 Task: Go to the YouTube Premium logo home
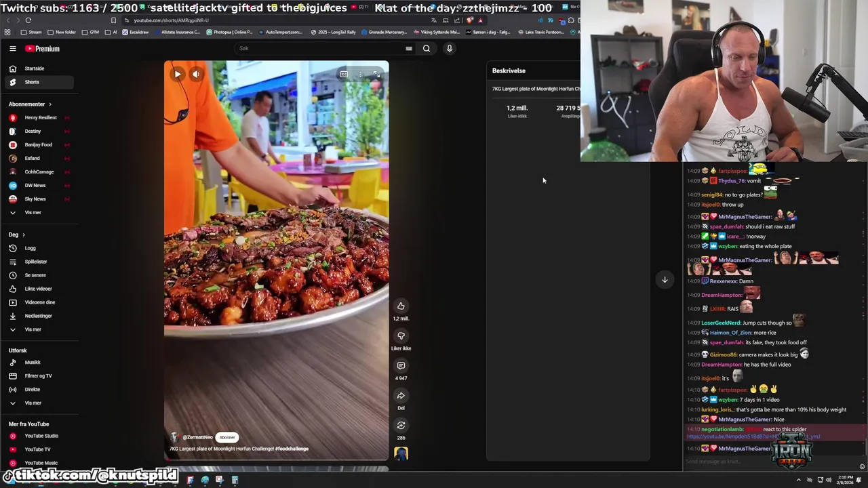(43, 49)
